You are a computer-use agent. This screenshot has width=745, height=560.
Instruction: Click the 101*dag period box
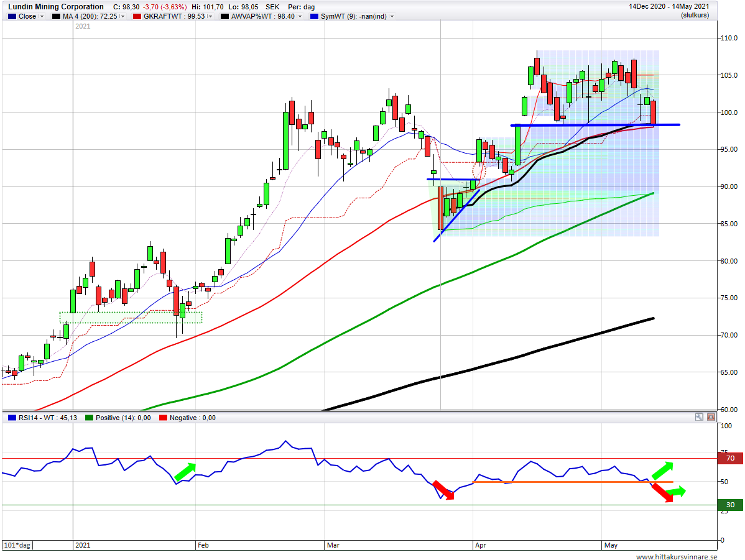coord(17,545)
